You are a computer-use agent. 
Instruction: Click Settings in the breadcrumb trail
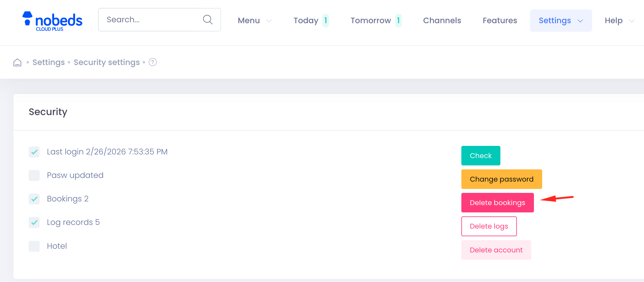[48, 62]
